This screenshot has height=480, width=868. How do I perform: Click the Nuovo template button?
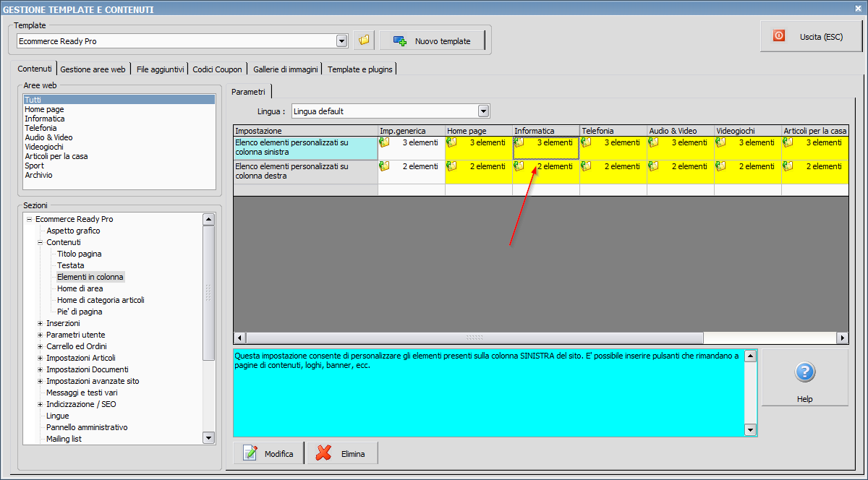coord(431,41)
